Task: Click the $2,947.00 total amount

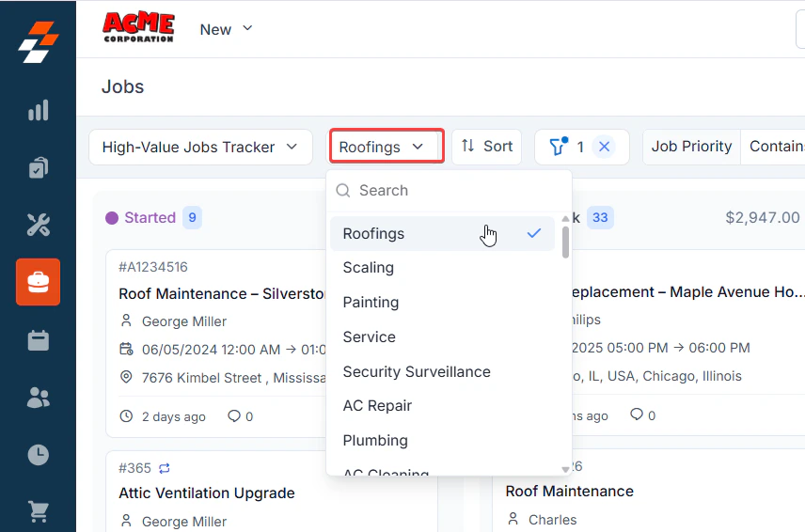Action: pyautogui.click(x=763, y=217)
